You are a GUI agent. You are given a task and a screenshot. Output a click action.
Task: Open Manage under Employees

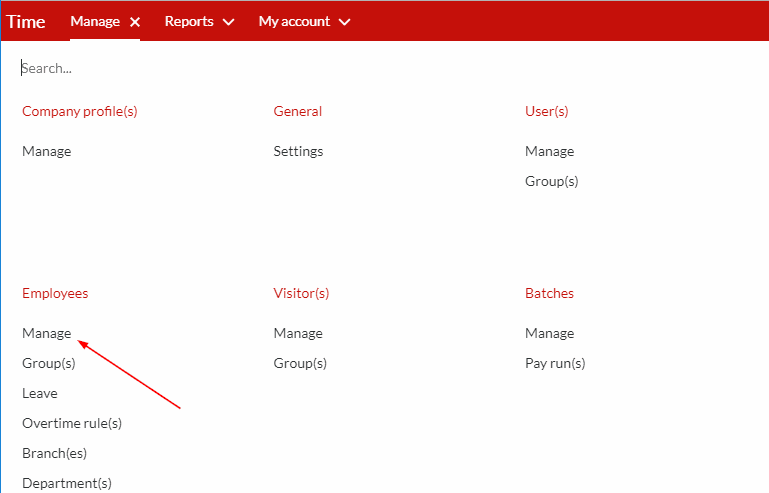click(x=47, y=333)
